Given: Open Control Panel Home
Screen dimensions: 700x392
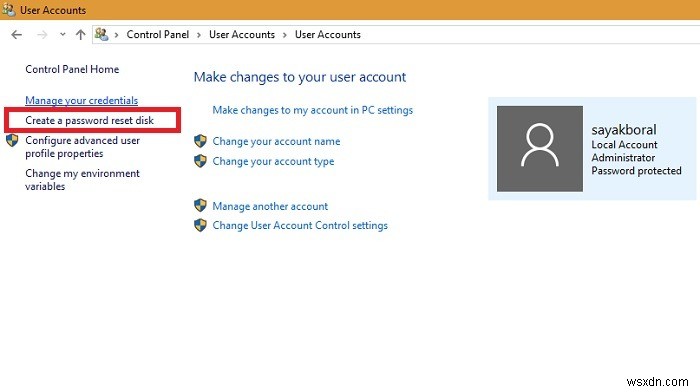Looking at the screenshot, I should point(72,69).
